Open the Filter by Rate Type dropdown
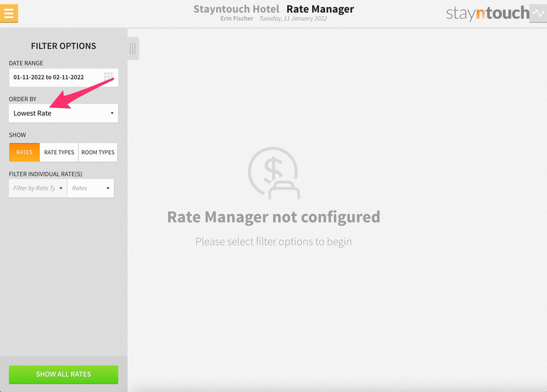 pyautogui.click(x=38, y=188)
